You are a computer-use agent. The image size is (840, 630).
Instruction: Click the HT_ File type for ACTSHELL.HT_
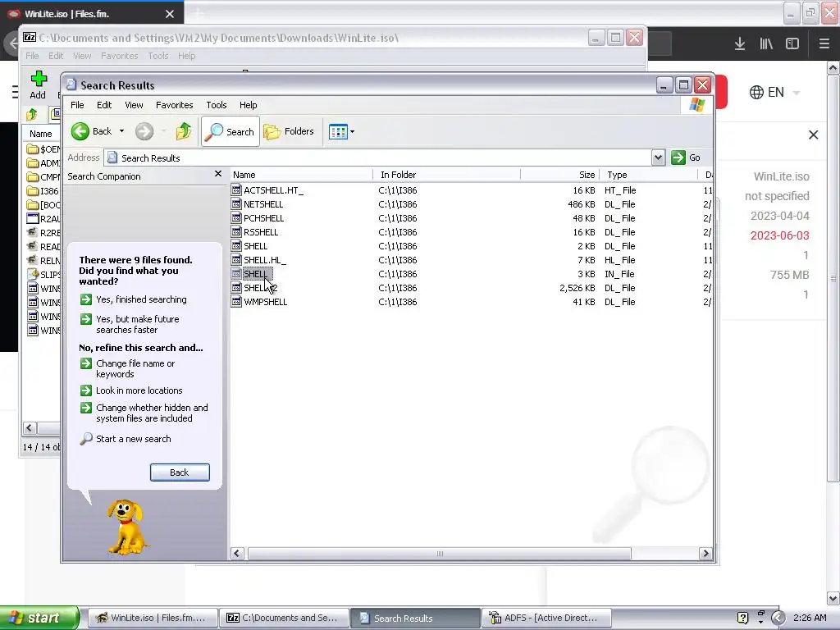point(620,190)
